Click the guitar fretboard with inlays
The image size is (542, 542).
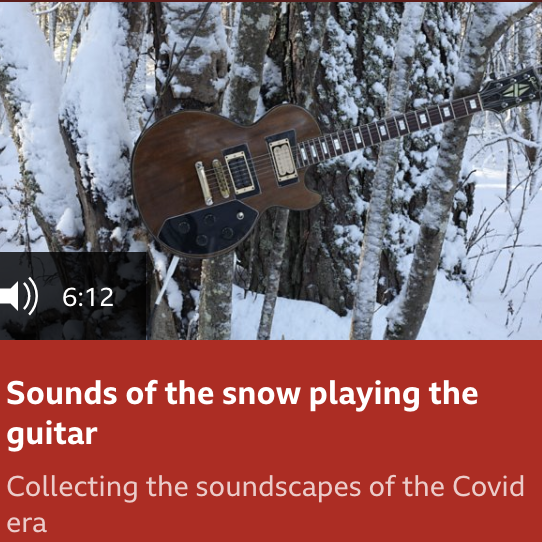coord(390,131)
